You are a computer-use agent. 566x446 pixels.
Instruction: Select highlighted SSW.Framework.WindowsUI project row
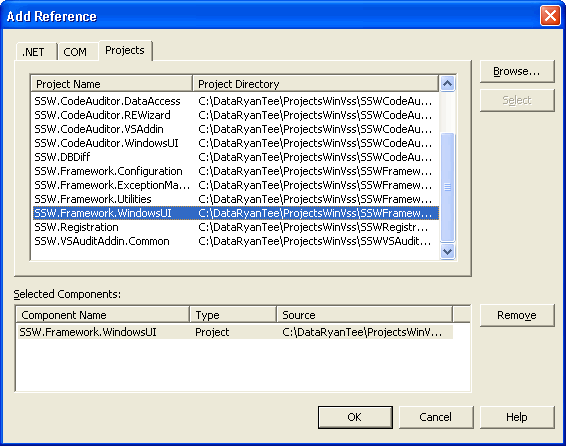(236, 213)
